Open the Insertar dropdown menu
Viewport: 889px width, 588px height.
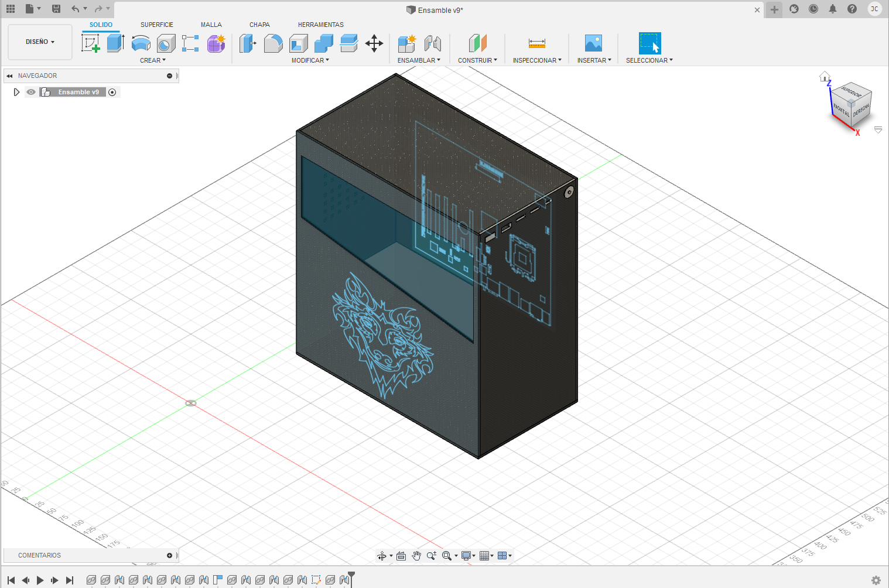point(594,60)
